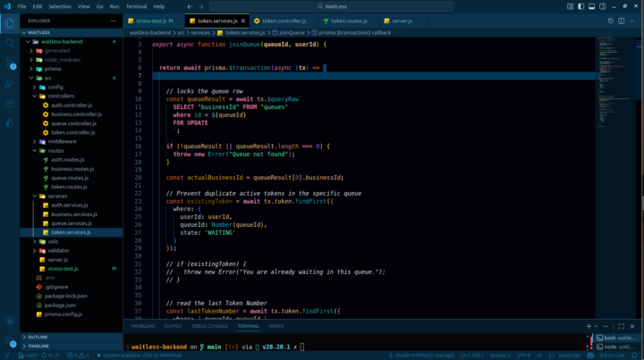Click the open timeline history icon

611,21
